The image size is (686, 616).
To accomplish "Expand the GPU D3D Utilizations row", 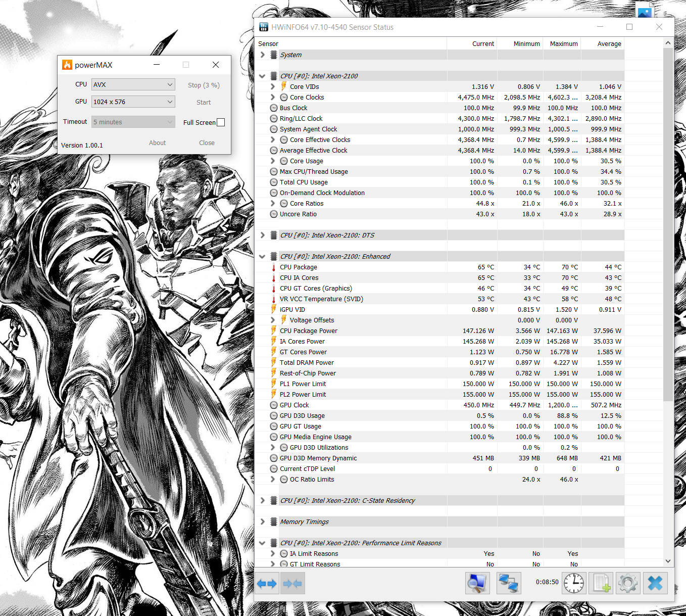I will click(x=273, y=447).
